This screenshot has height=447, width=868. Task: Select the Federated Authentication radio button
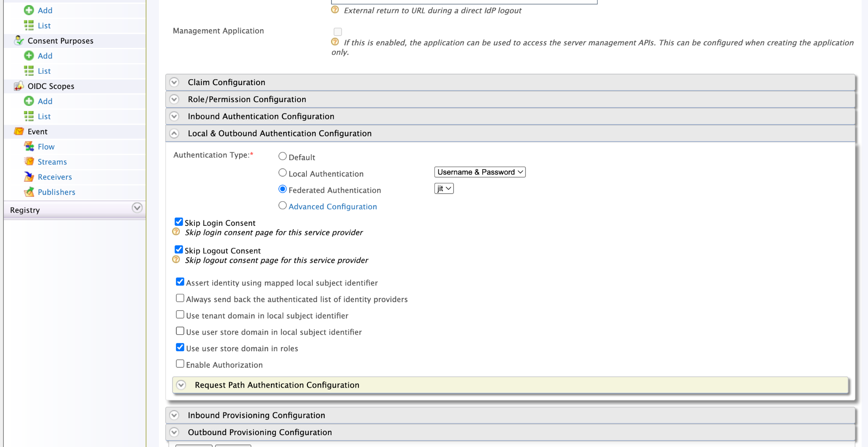coord(282,189)
